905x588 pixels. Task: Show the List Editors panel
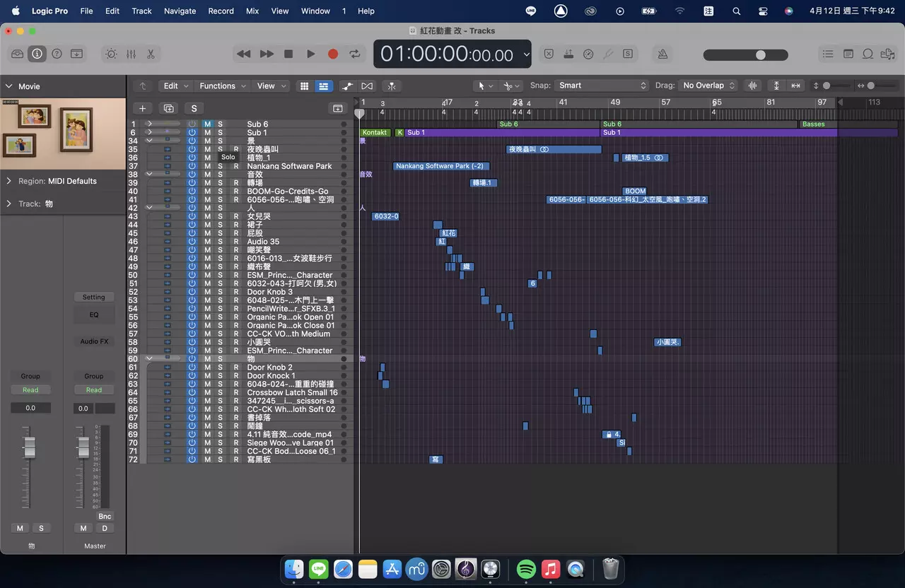(x=828, y=54)
